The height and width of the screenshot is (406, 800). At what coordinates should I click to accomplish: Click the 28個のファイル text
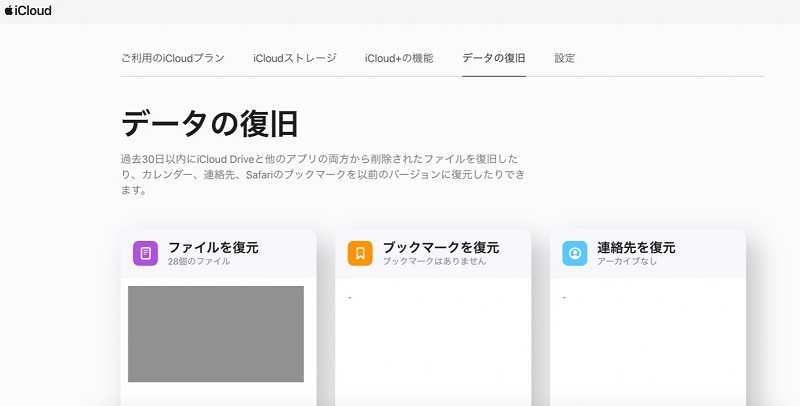point(199,262)
